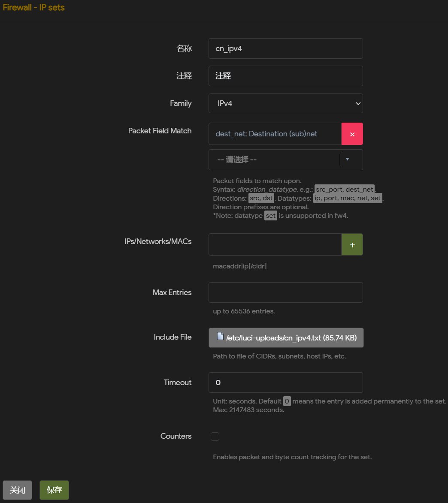448x503 pixels.
Task: Focus the 名称 field containing cn_ipv4
Action: point(285,48)
